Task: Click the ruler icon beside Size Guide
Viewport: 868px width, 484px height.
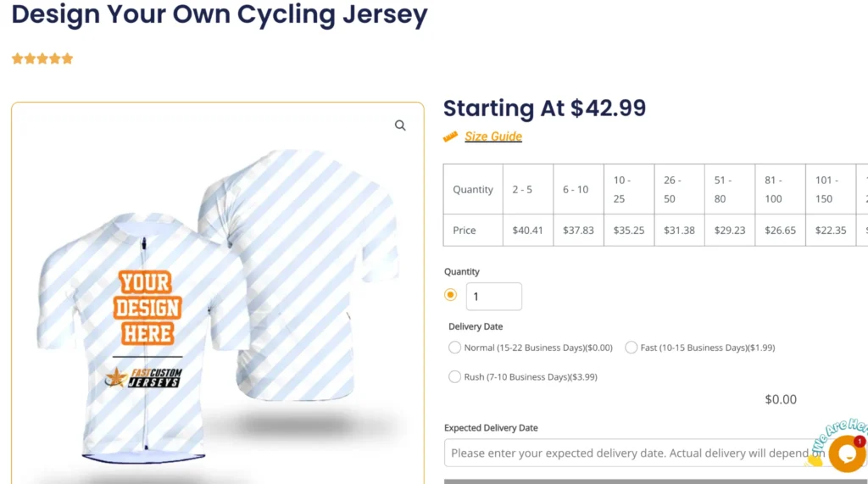Action: tap(450, 136)
